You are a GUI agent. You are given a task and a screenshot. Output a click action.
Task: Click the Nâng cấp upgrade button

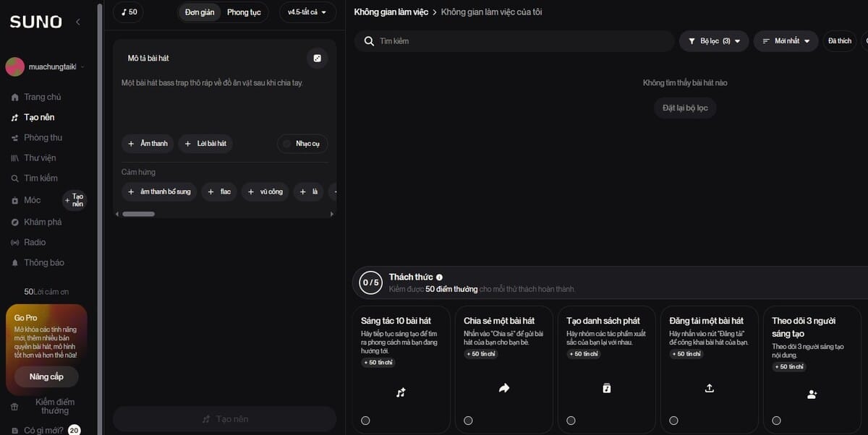pos(46,376)
